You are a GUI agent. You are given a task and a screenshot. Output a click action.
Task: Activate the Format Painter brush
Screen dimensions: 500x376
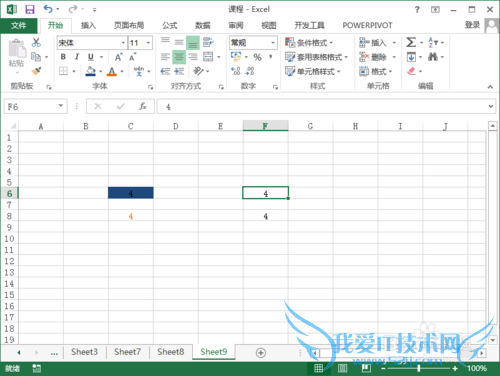(x=36, y=71)
